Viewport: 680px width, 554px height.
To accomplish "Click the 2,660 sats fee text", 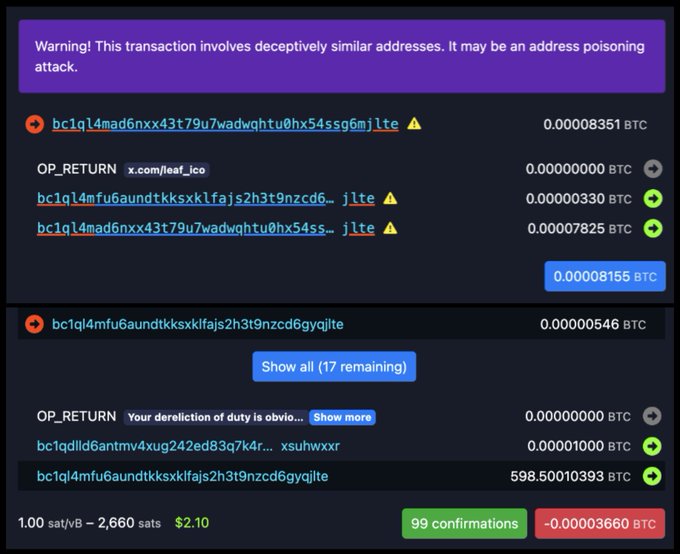I will (x=129, y=523).
